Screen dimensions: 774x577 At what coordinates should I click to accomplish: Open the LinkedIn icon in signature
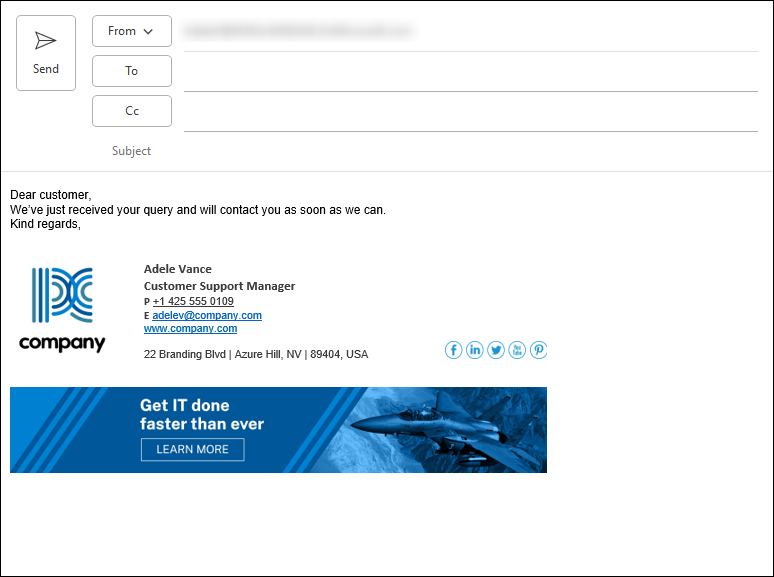coord(474,350)
